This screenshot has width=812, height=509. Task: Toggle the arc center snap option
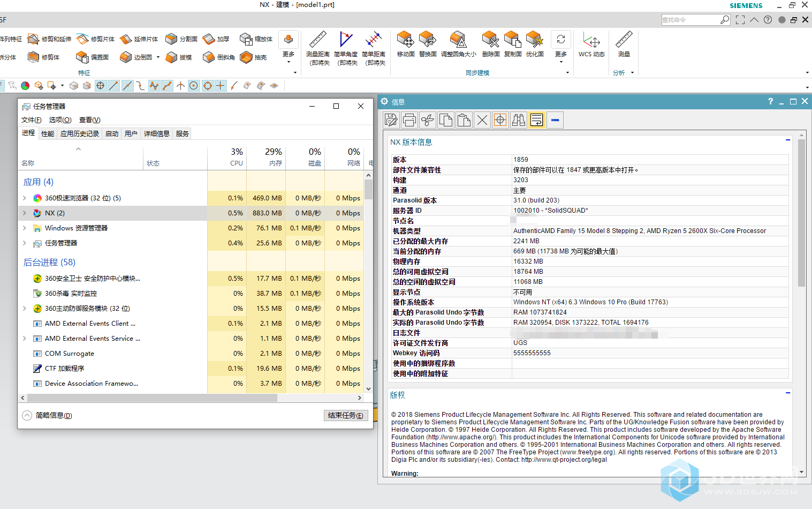tap(194, 86)
